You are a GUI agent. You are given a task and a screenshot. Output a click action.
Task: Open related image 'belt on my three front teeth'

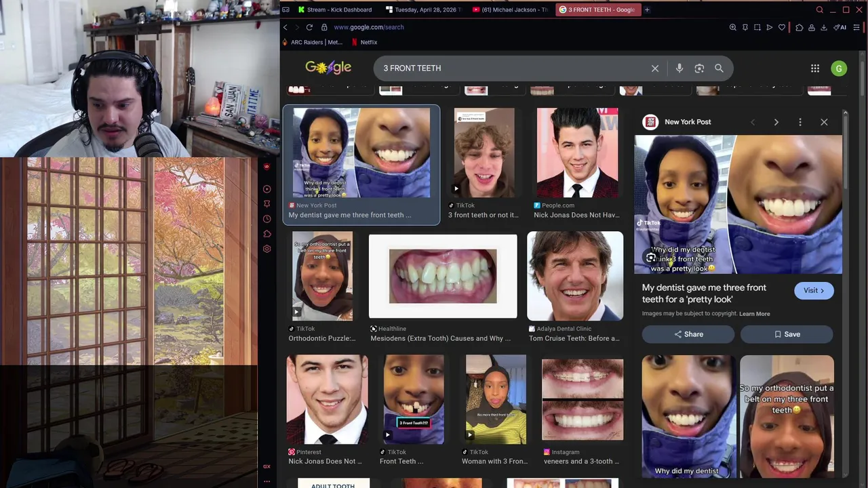click(x=787, y=416)
